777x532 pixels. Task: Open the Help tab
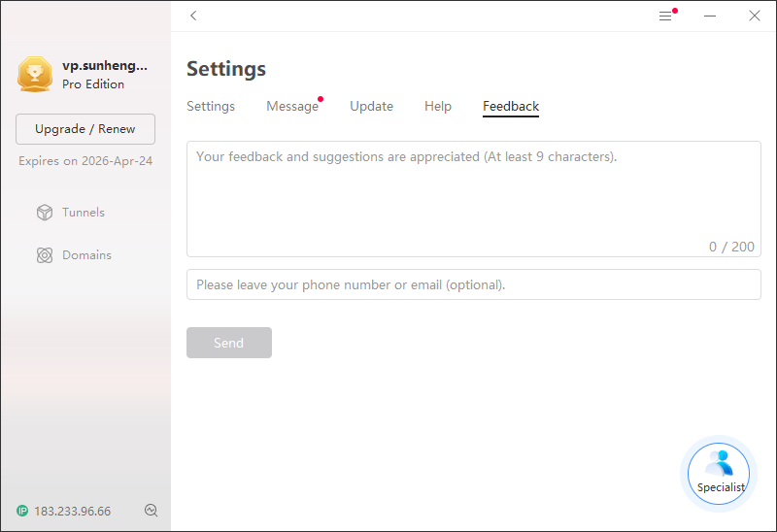tap(438, 107)
